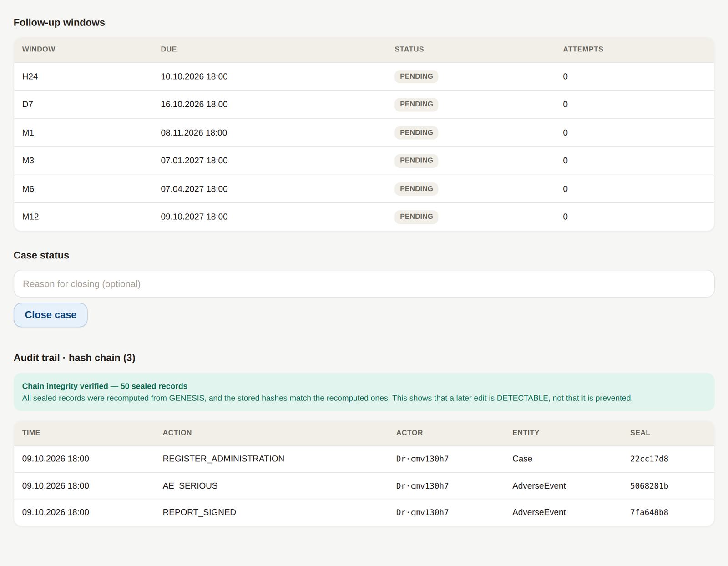
Task: Click the DUE column header
Action: pyautogui.click(x=169, y=49)
